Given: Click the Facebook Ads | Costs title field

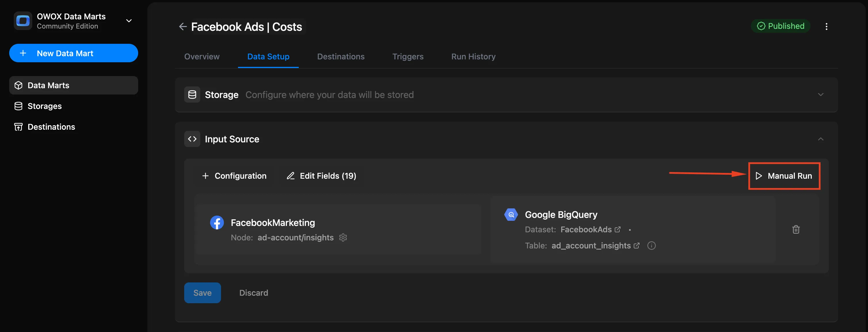Looking at the screenshot, I should 246,27.
